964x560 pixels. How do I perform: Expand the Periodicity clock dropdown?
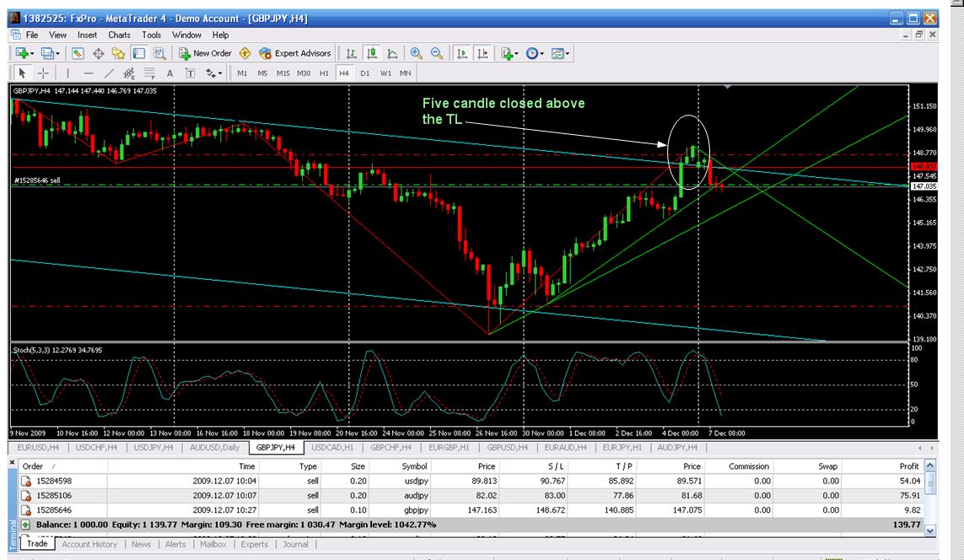(535, 53)
